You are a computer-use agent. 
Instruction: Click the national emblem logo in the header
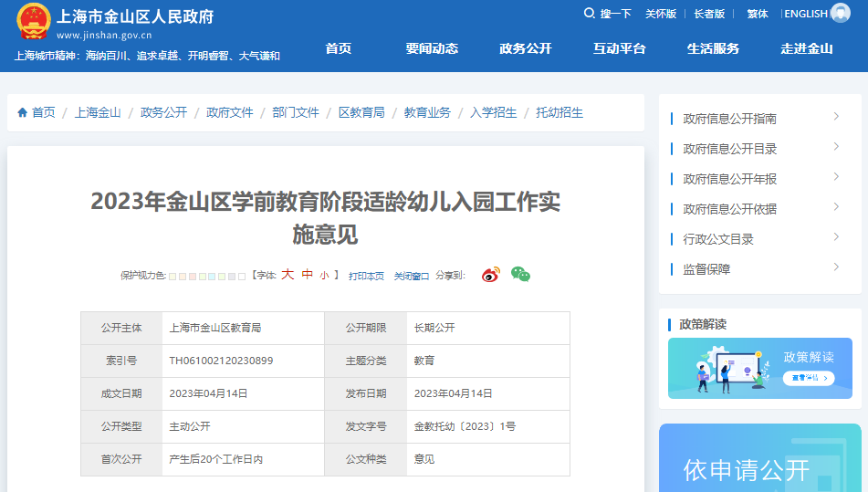pyautogui.click(x=34, y=22)
